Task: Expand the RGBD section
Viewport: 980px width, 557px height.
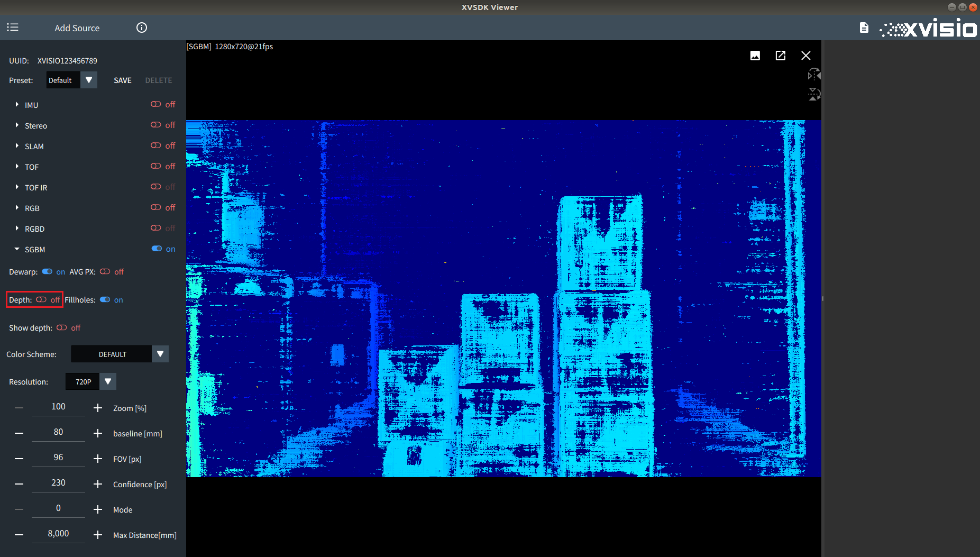Action: [x=17, y=228]
